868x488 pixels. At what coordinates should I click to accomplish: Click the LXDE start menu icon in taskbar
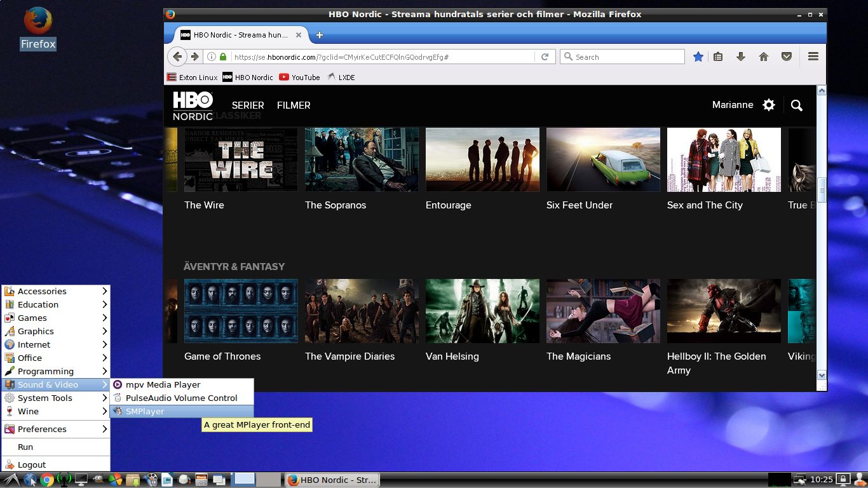(11, 480)
